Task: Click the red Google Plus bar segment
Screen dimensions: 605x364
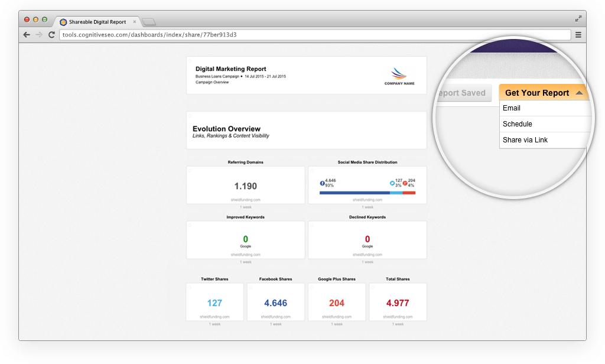Action: [x=409, y=193]
